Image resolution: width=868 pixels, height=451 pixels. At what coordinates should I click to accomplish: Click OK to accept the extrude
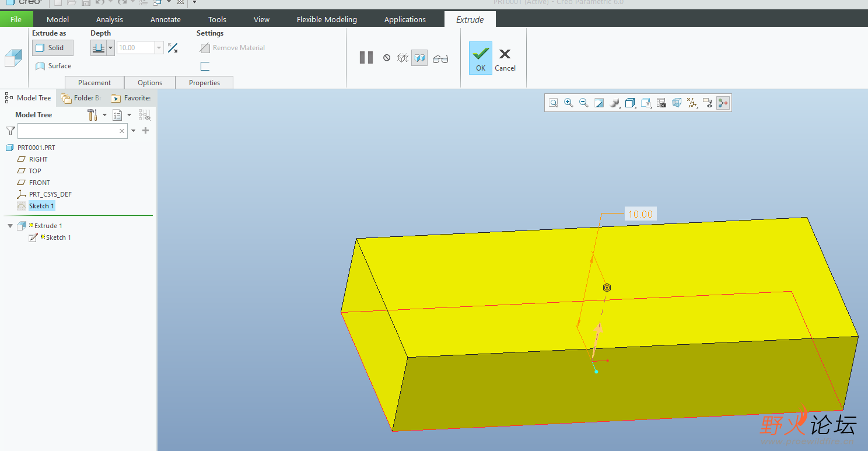pyautogui.click(x=480, y=58)
